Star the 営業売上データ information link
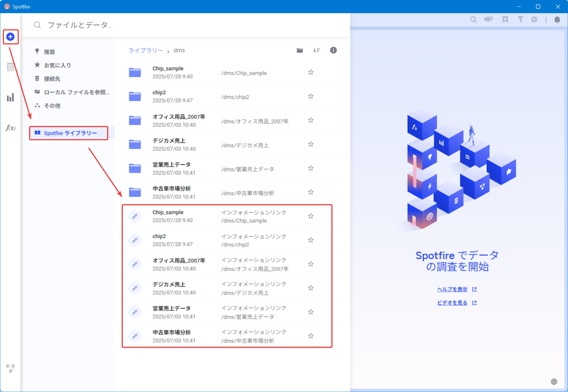Image resolution: width=568 pixels, height=392 pixels. tap(311, 312)
